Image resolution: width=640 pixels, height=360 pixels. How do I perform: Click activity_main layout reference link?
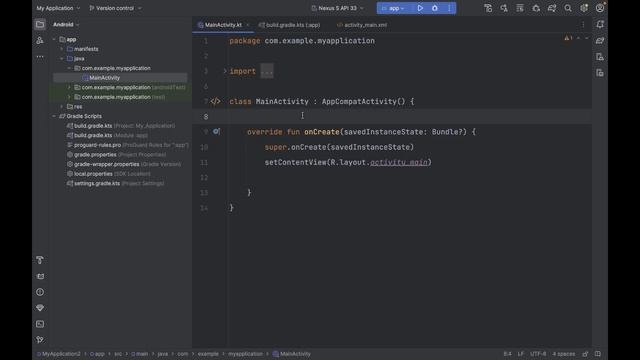[399, 162]
